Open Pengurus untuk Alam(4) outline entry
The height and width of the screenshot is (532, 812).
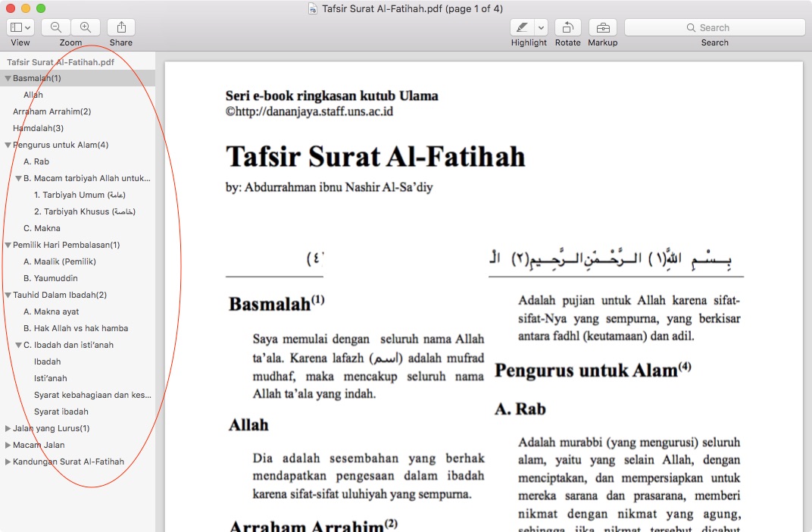pyautogui.click(x=61, y=145)
